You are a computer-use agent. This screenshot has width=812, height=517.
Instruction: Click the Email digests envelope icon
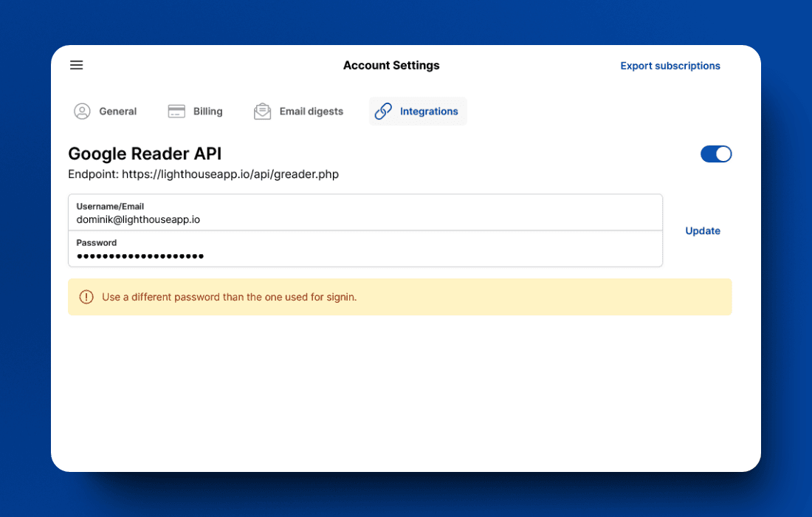(x=262, y=112)
